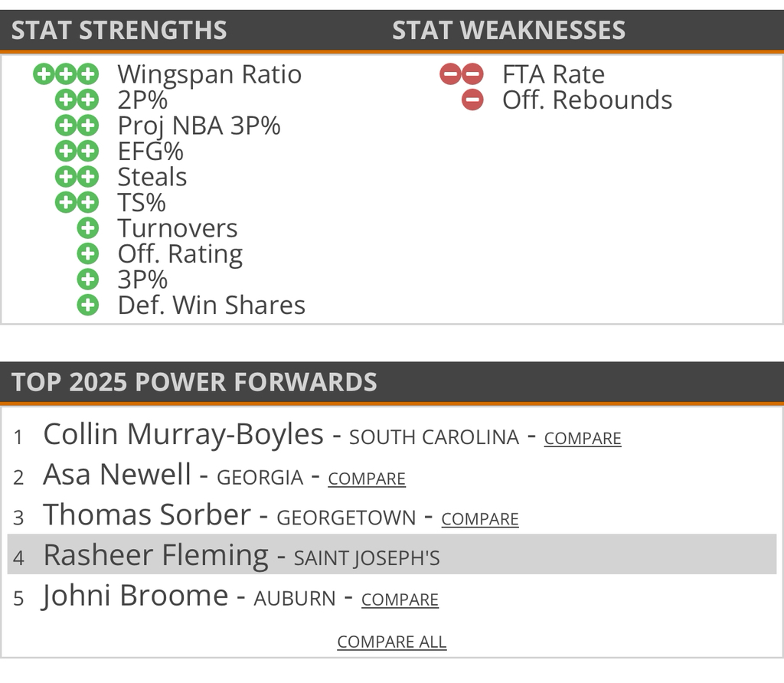The width and height of the screenshot is (784, 683).
Task: Compare with Johni Broome of Auburn
Action: pyautogui.click(x=400, y=600)
